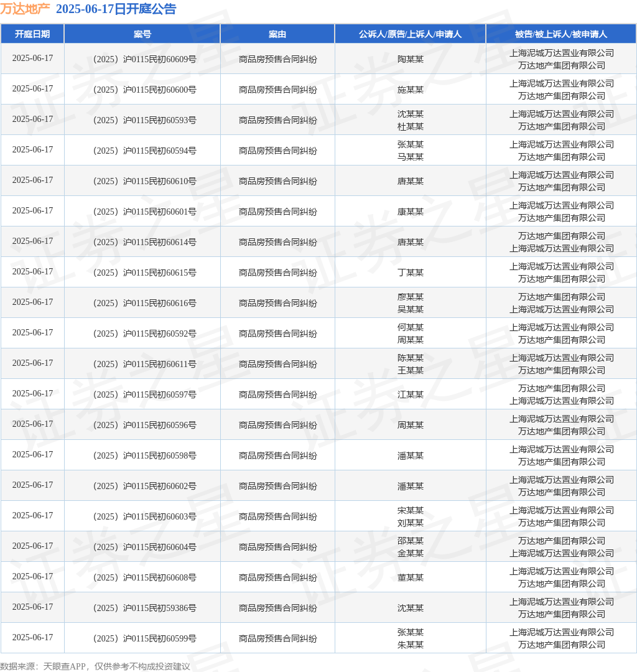Click the 2025-06-17日开庭公告 heading
This screenshot has width=637, height=672.
[116, 9]
